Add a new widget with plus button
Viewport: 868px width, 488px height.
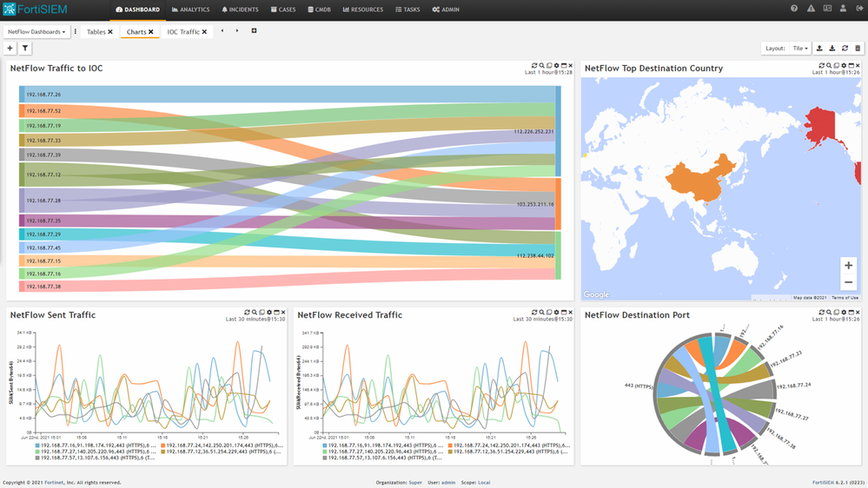point(10,49)
